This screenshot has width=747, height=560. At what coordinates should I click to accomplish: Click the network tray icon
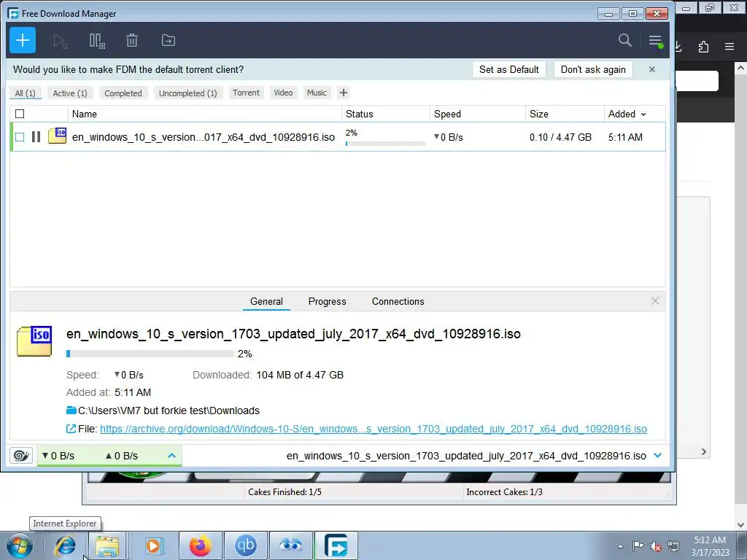pos(673,546)
